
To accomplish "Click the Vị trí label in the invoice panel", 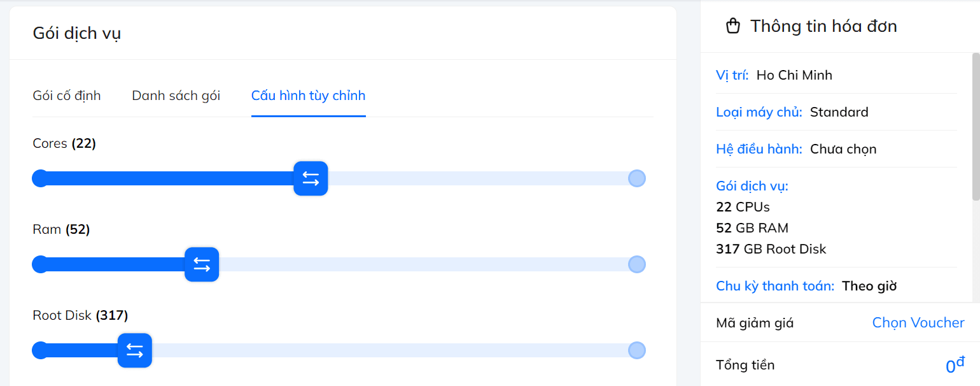I will point(732,75).
